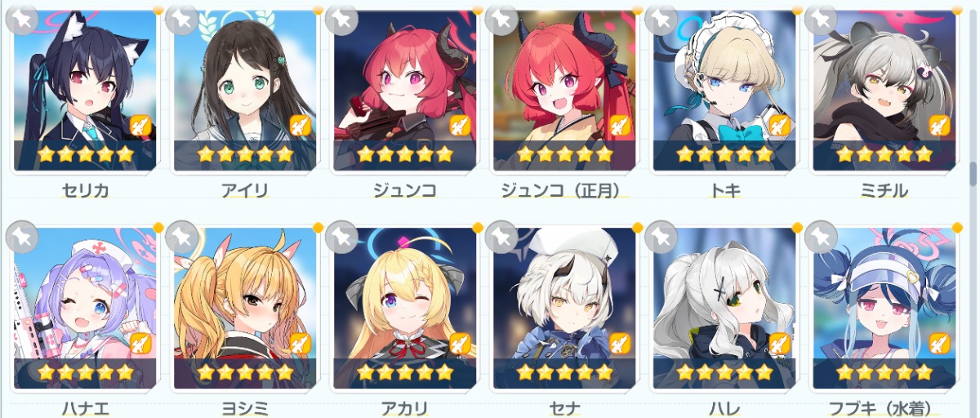Screen dimensions: 980x418
Task: Select the ハナエ nurse character card
Action: pos(85,309)
